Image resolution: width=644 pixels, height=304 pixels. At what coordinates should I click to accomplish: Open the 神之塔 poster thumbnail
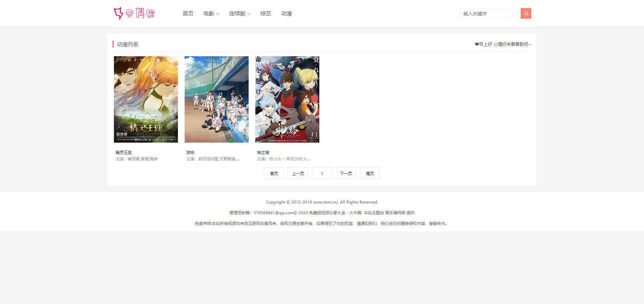click(287, 99)
